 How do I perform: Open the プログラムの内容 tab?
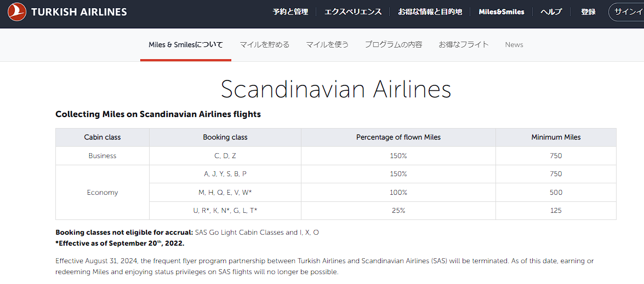click(x=394, y=45)
